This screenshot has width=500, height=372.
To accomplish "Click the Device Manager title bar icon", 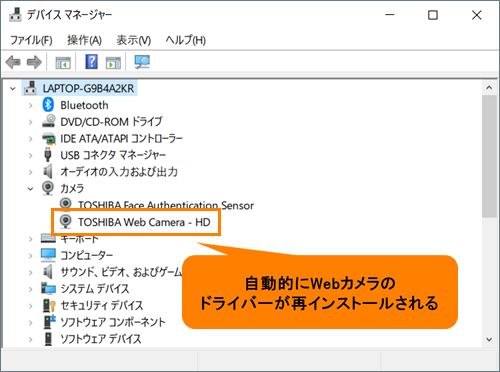I will pos(15,15).
